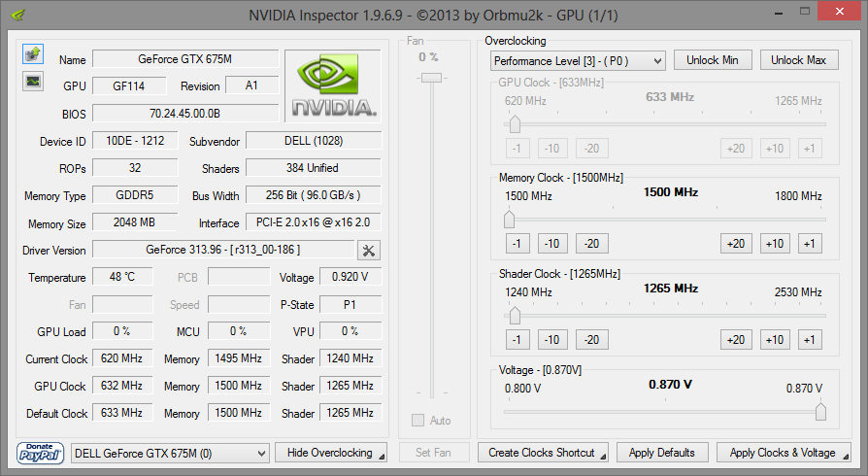Image resolution: width=868 pixels, height=476 pixels.
Task: Click the Subvendor field DELL (1028)
Action: (x=314, y=141)
